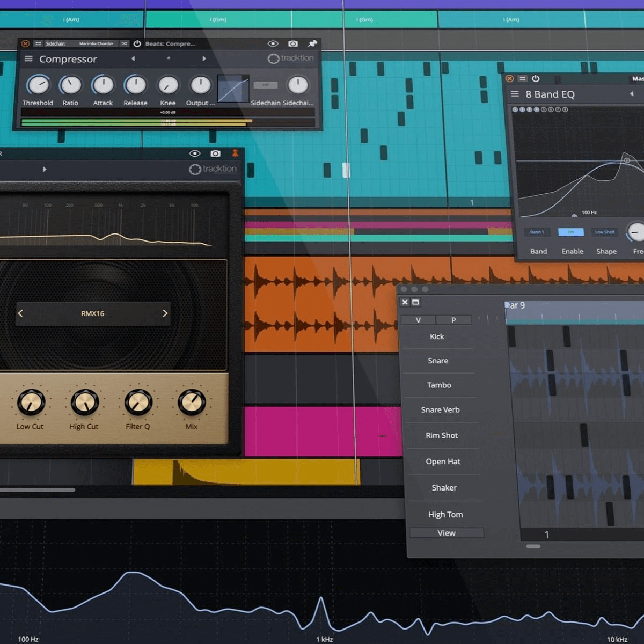Open the 8 Band EQ hamburger menu
644x644 pixels.
click(x=514, y=93)
